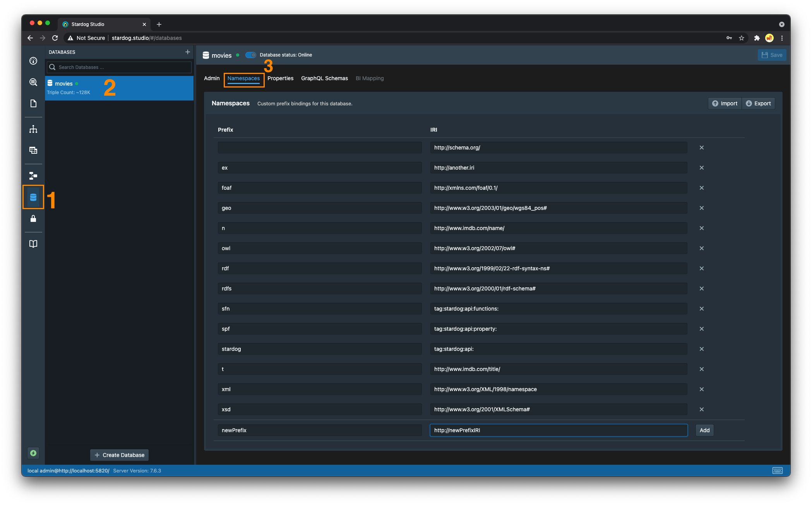Open the GraphQL Schemas tab

[324, 78]
